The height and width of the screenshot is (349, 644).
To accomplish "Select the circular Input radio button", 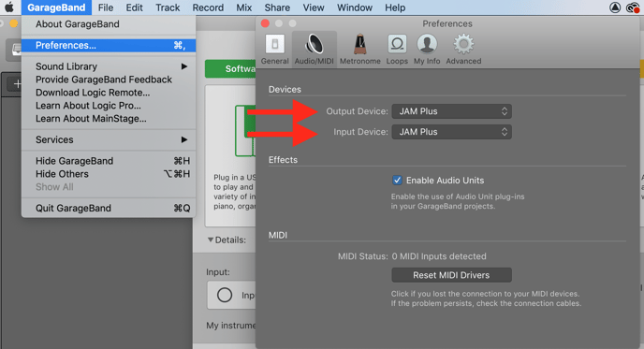I will point(225,295).
